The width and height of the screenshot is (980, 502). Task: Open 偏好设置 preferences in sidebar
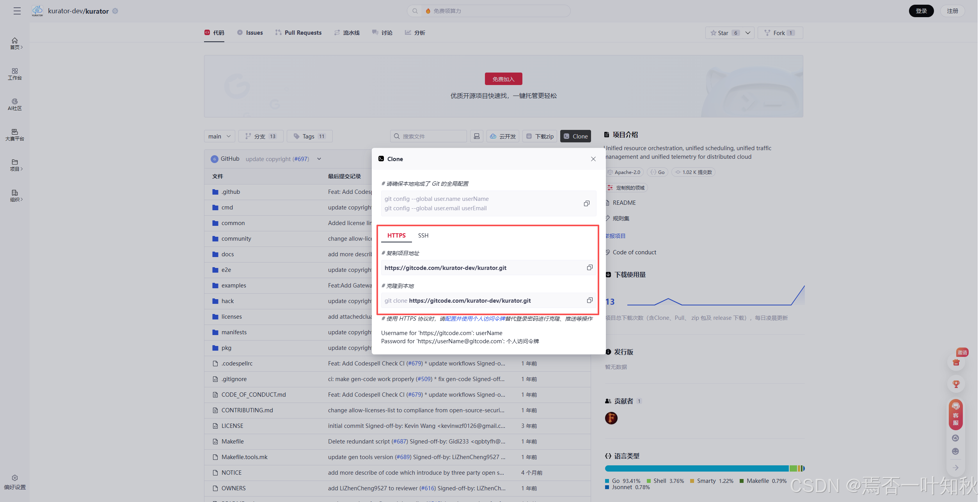15,482
